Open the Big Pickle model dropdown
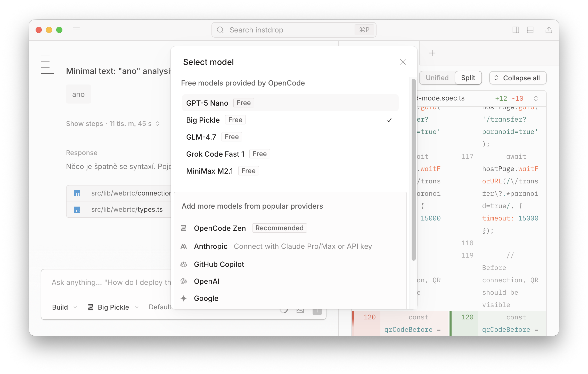 113,307
